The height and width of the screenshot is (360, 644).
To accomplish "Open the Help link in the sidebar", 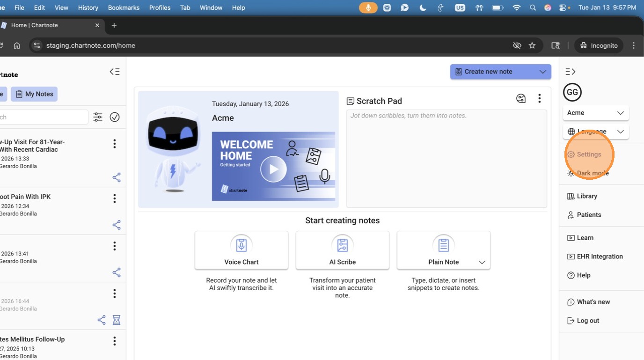I will pyautogui.click(x=579, y=275).
